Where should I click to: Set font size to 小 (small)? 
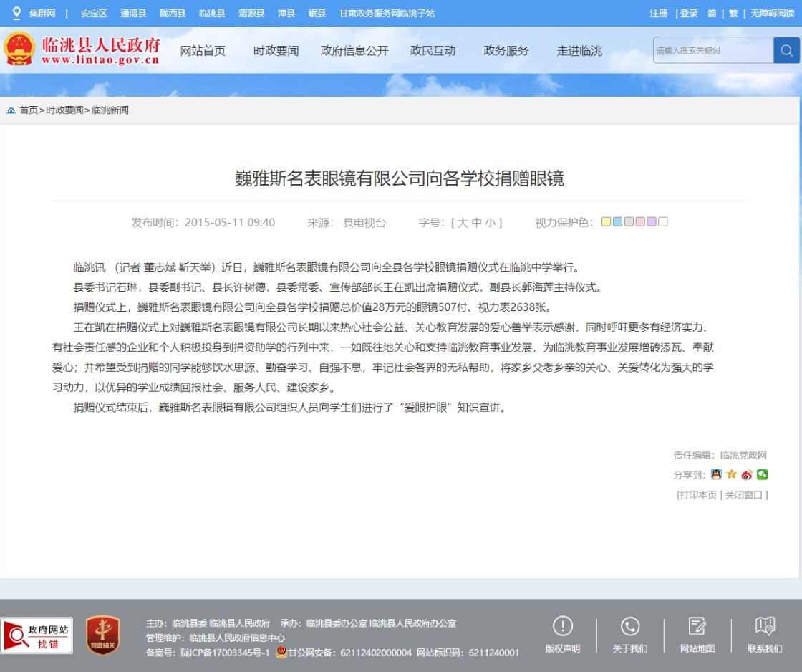coord(490,223)
